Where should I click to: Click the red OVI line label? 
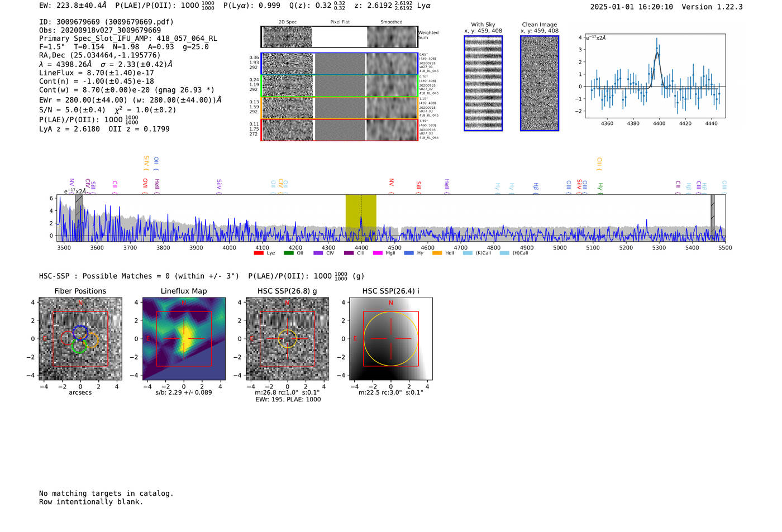(x=145, y=186)
